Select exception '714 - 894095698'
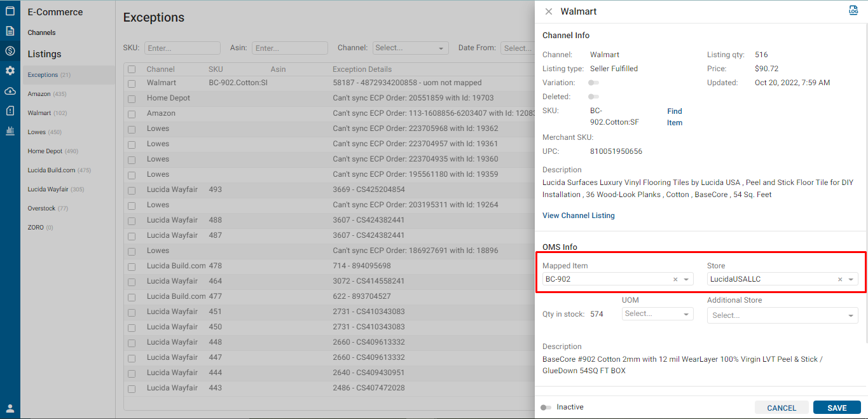 click(362, 266)
